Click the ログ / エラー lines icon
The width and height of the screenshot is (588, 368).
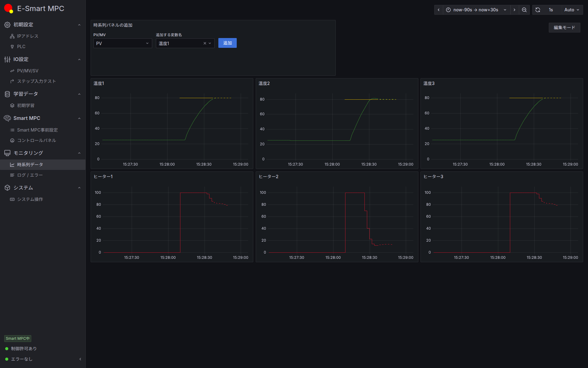12,175
